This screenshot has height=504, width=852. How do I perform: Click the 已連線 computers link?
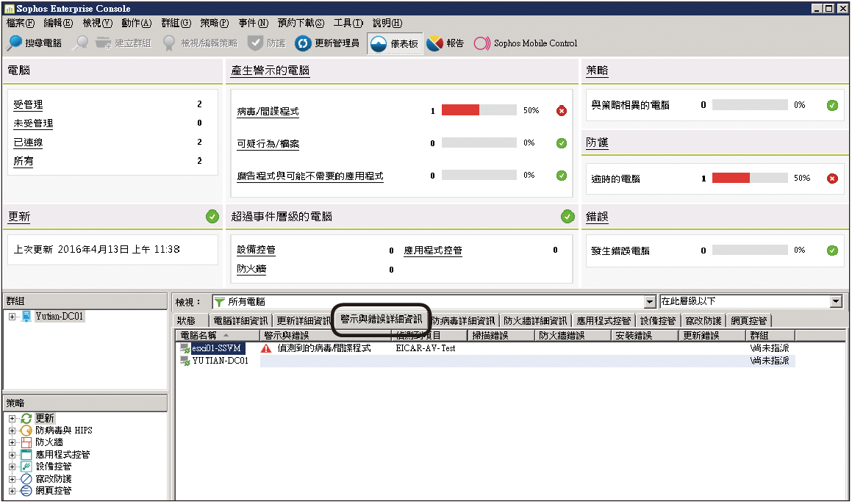click(28, 143)
